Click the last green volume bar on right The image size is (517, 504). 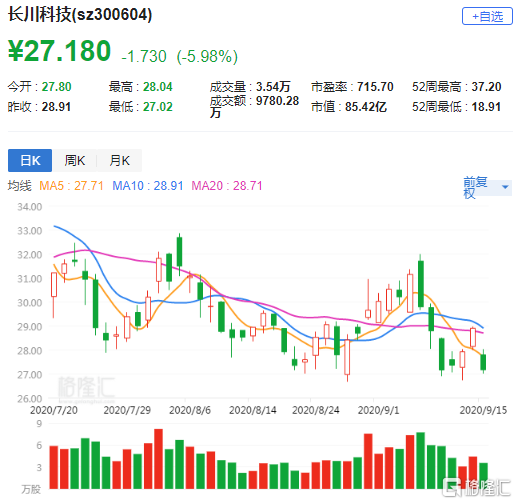tap(483, 476)
